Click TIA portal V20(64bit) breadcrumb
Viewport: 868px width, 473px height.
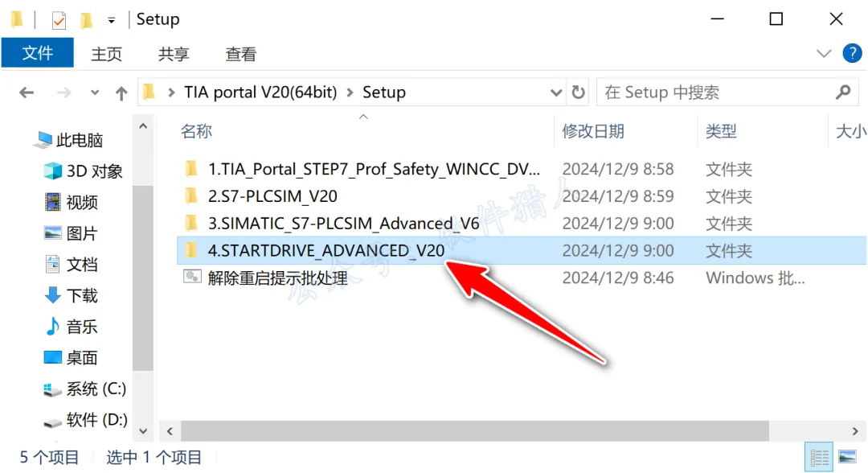click(260, 92)
